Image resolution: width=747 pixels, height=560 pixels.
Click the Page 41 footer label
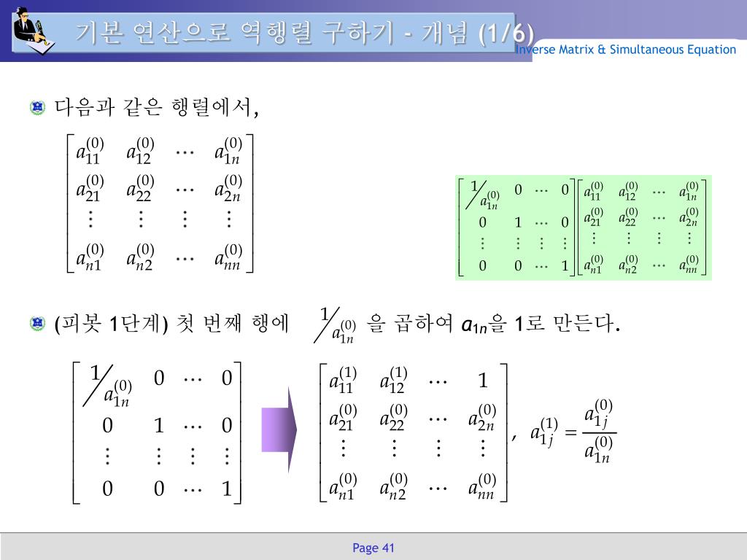[373, 548]
